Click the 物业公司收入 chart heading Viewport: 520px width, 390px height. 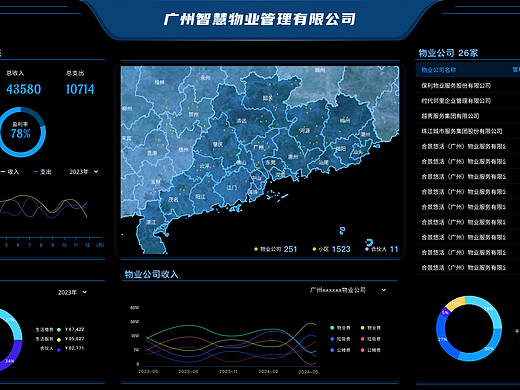pos(151,274)
